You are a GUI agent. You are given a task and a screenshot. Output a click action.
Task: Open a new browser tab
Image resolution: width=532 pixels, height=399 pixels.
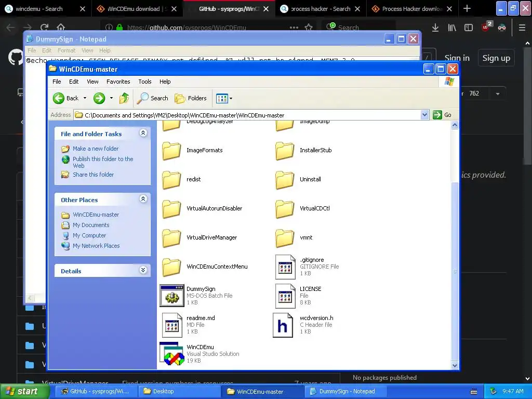click(467, 8)
